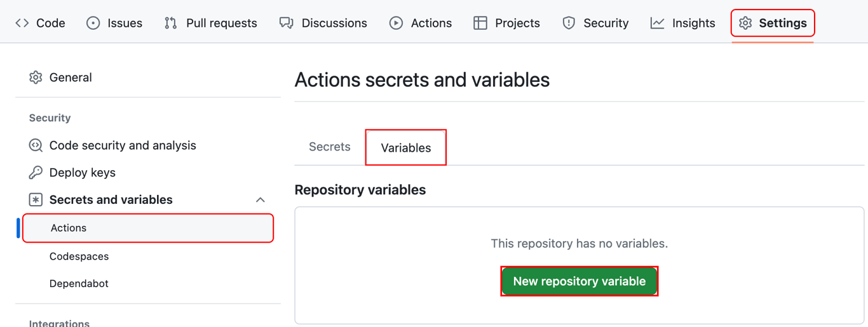Viewport: 868px width, 327px height.
Task: Select Actions under Secrets and variables
Action: coord(148,228)
